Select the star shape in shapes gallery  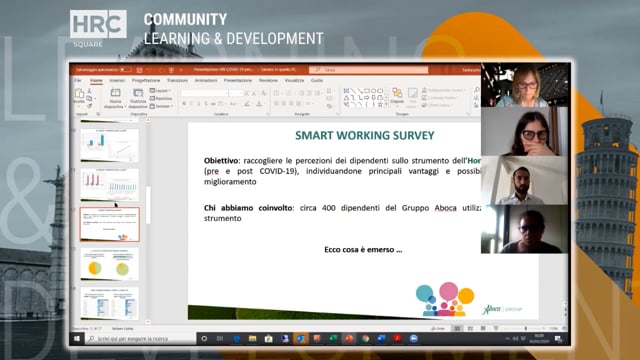pyautogui.click(x=380, y=104)
